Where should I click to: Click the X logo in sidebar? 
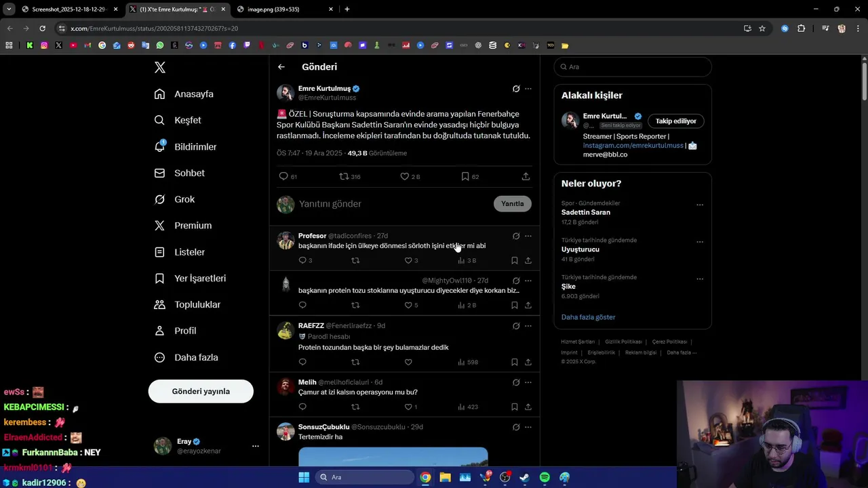pos(160,67)
